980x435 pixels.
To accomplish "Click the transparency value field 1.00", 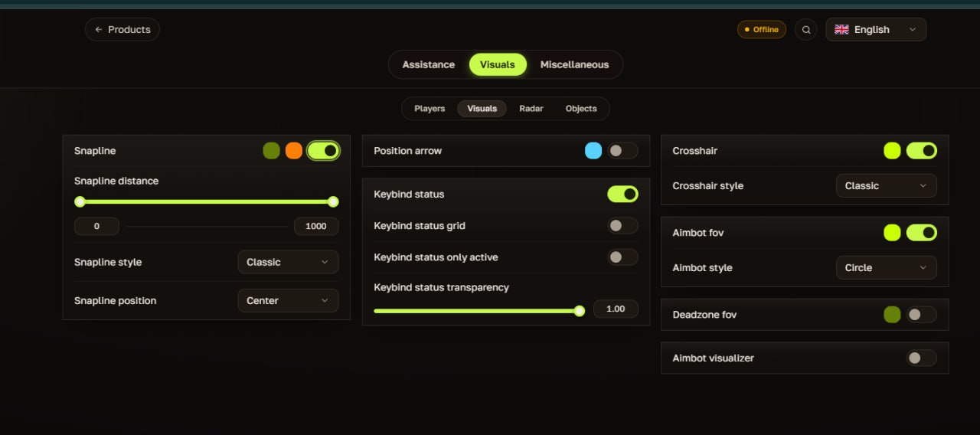I will click(x=616, y=309).
